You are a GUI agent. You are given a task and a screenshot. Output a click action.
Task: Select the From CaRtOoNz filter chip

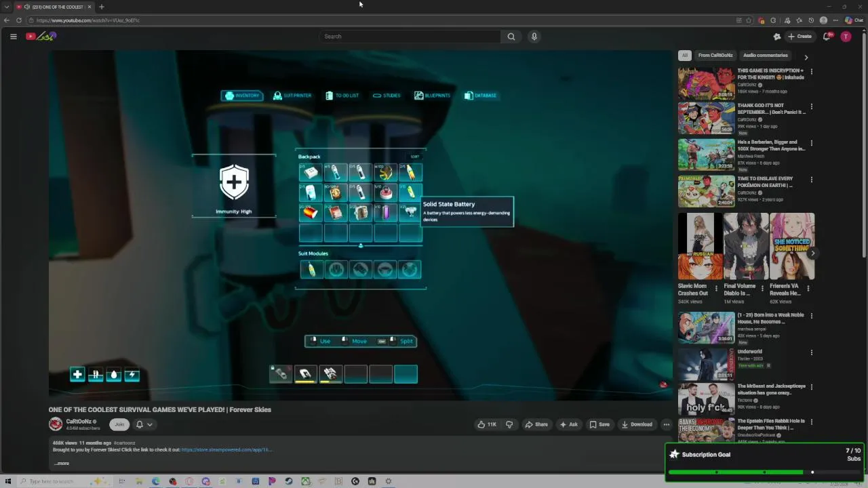(x=715, y=56)
